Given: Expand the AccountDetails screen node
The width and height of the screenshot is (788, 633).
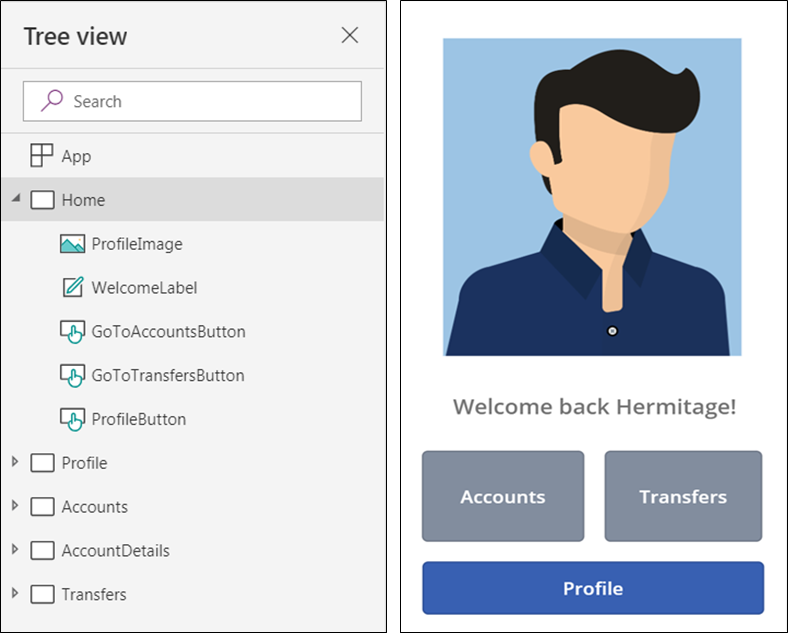Looking at the screenshot, I should [x=15, y=549].
